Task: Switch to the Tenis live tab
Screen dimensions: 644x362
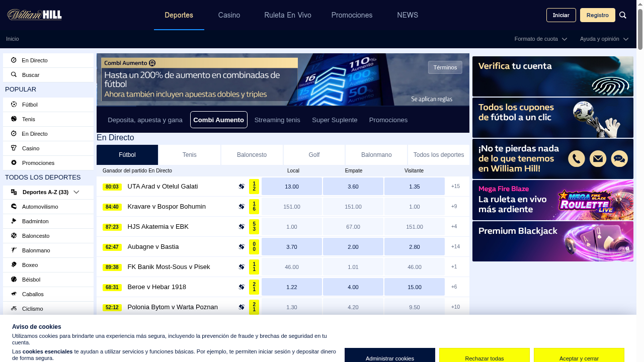Action: click(190, 155)
